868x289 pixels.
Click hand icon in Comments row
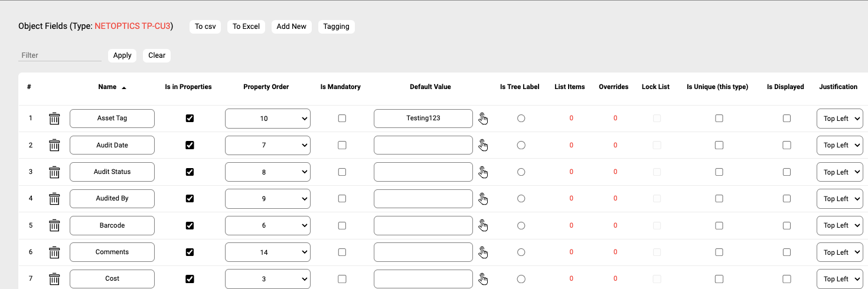click(483, 252)
